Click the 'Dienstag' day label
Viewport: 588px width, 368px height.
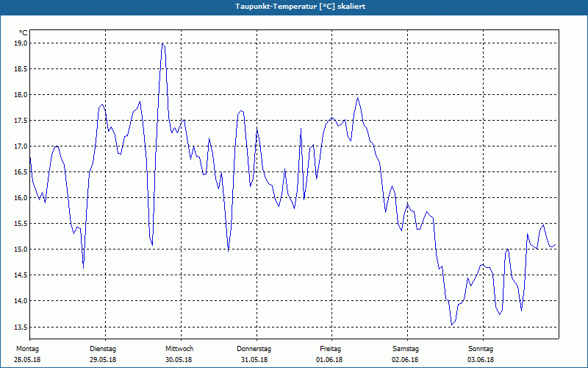[103, 349]
